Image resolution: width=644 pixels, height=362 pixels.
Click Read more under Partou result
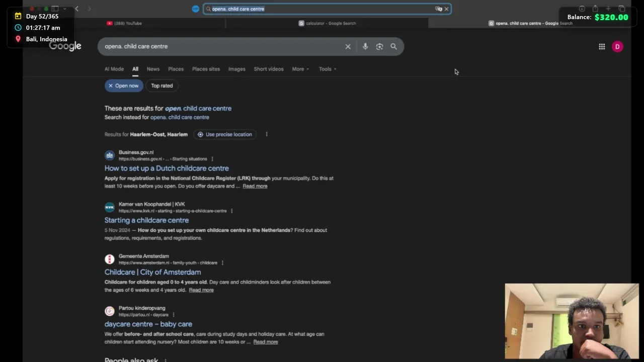click(x=266, y=342)
